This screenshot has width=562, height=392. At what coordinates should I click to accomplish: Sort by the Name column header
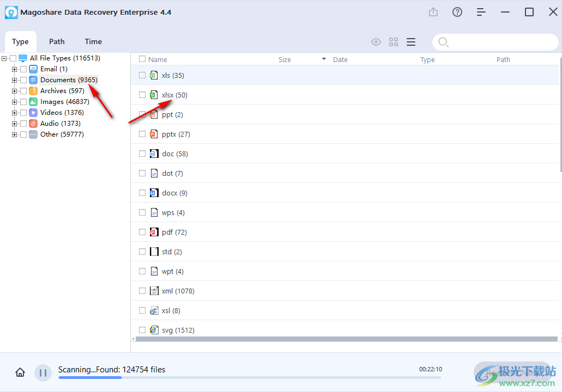(158, 59)
